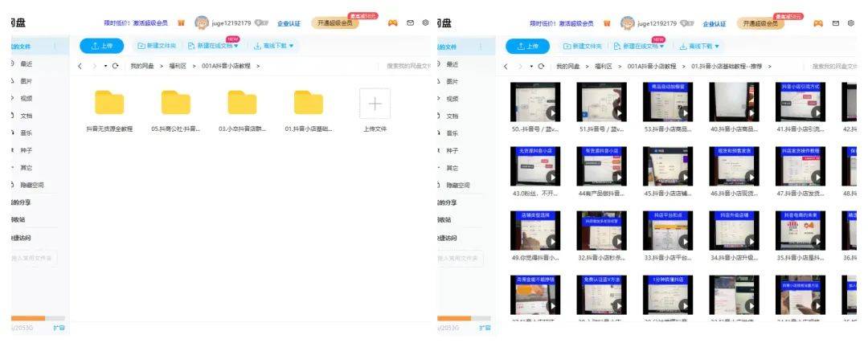Screen dimensions: 868x347
Task: Click the back arrow in the right window
Action: [506, 66]
